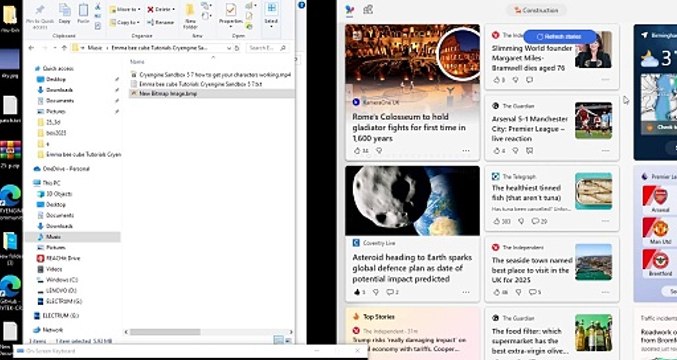Click the Easy access icon below New item

tap(206, 16)
